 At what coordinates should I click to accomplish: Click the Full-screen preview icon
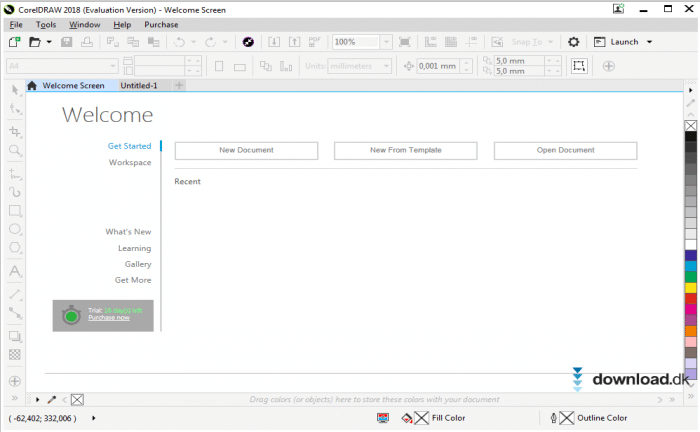[x=404, y=42]
